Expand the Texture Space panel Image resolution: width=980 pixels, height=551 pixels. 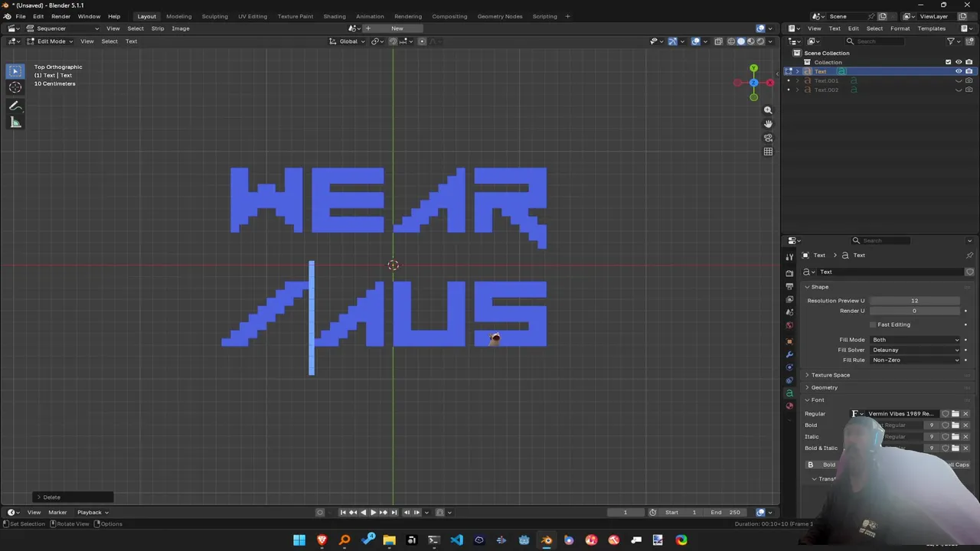click(x=831, y=375)
